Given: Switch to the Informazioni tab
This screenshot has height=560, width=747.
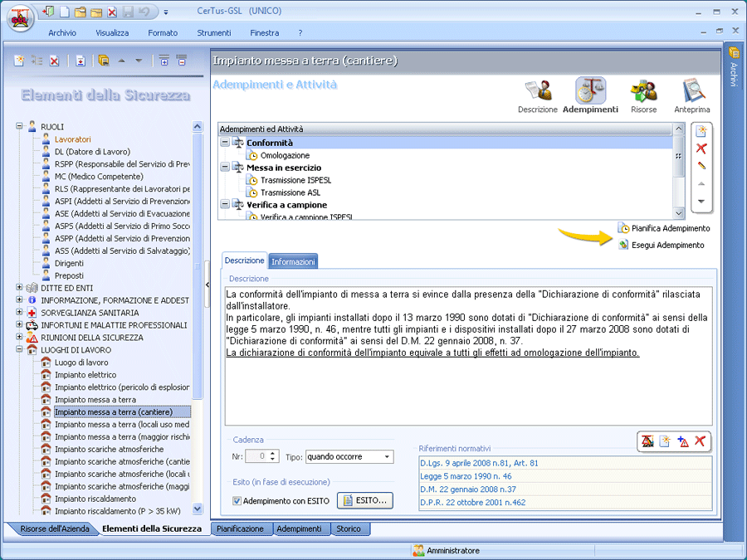Looking at the screenshot, I should pos(293,260).
